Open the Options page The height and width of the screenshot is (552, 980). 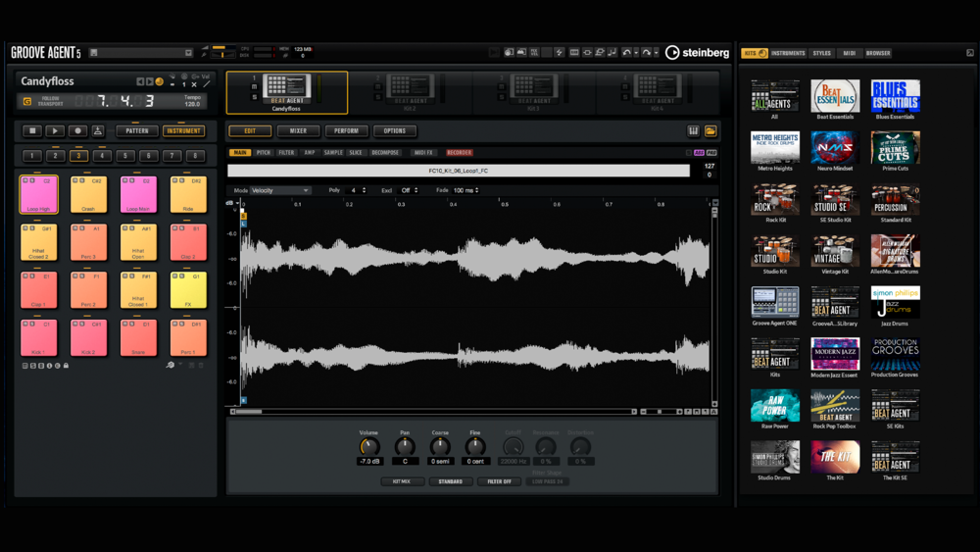tap(394, 130)
